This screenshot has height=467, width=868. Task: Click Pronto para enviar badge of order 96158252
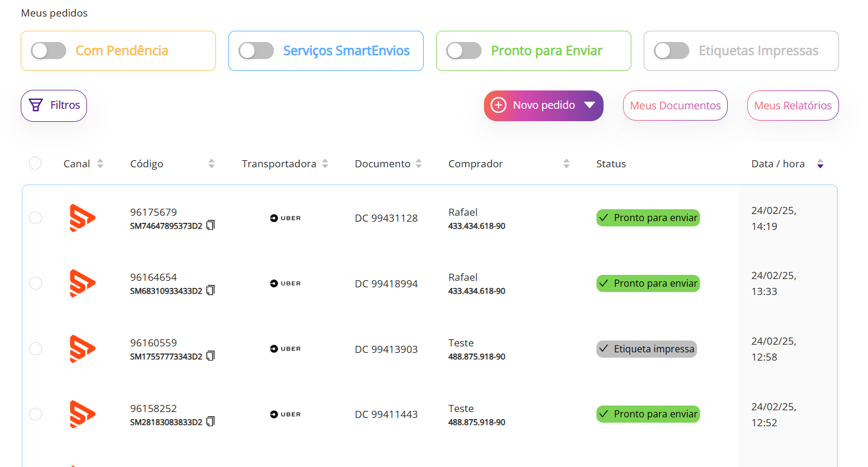click(x=648, y=414)
